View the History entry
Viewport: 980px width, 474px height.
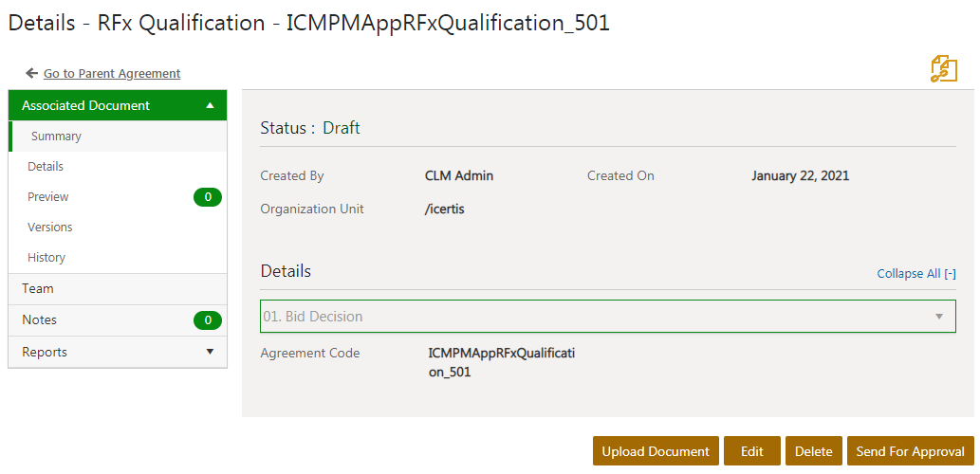click(x=46, y=258)
